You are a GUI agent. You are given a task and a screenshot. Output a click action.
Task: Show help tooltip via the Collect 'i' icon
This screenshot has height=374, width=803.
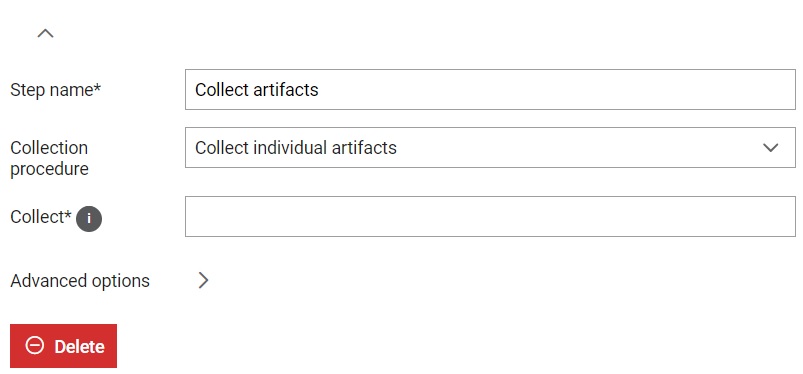pos(89,219)
